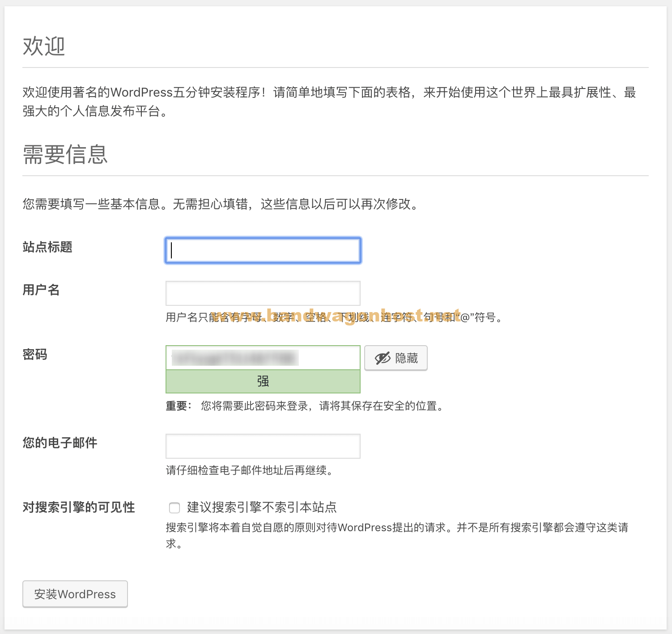Click the bold 重要 password notice
The width and height of the screenshot is (672, 634).
click(x=176, y=406)
